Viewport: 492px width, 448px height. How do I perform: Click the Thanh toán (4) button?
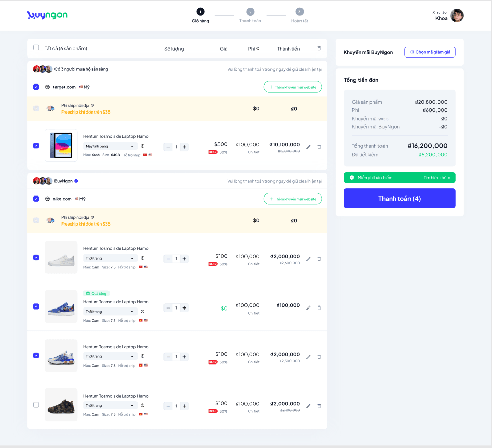(399, 198)
